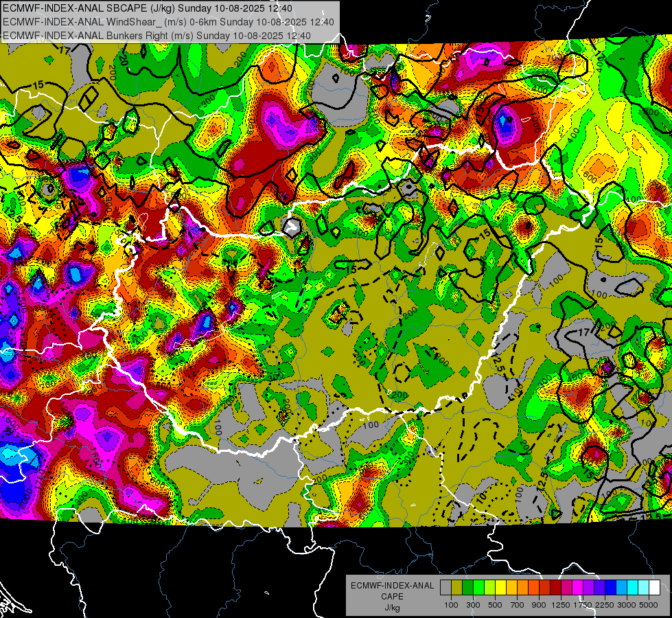Click the 2250 value on the legend scale
Image resolution: width=672 pixels, height=618 pixels.
point(605,605)
